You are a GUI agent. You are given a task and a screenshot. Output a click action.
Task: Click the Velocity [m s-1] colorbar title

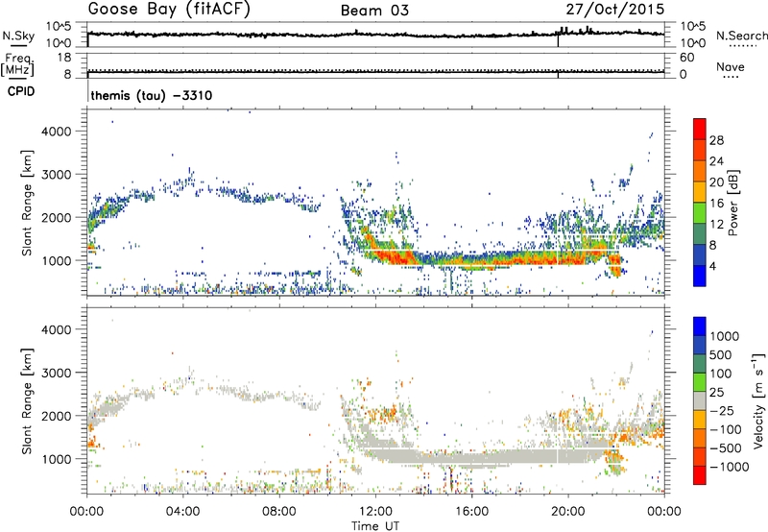[x=758, y=400]
